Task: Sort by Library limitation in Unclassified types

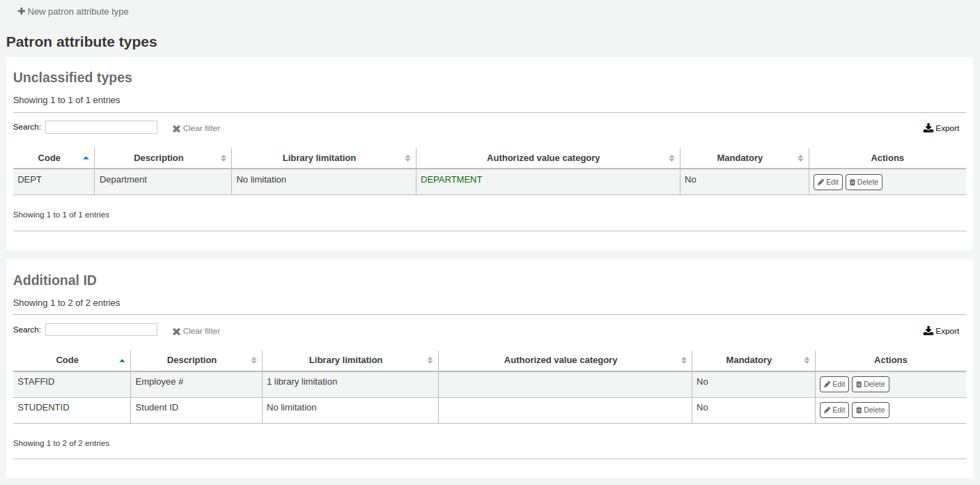Action: (319, 157)
